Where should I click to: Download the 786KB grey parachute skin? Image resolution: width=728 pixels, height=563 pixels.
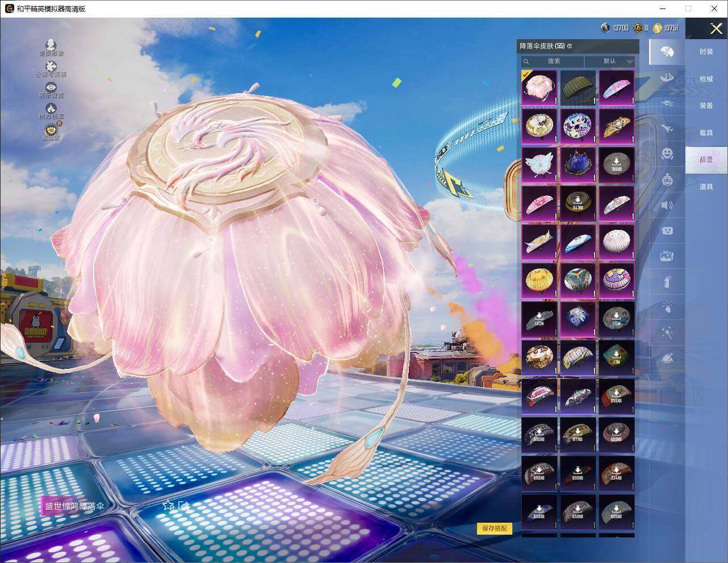pos(616,165)
